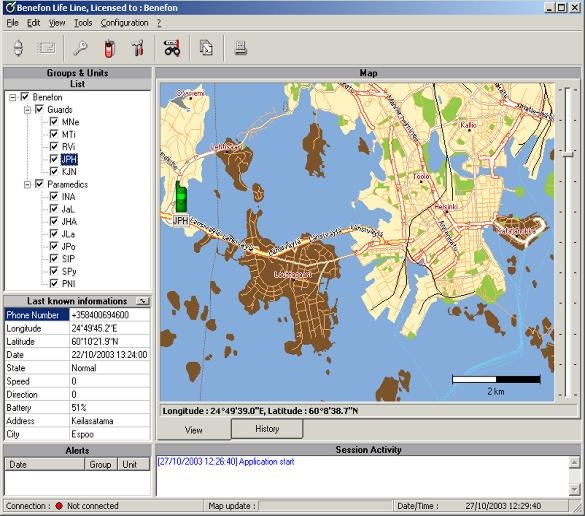Click the Application start log entry
This screenshot has width=585, height=516.
click(226, 462)
